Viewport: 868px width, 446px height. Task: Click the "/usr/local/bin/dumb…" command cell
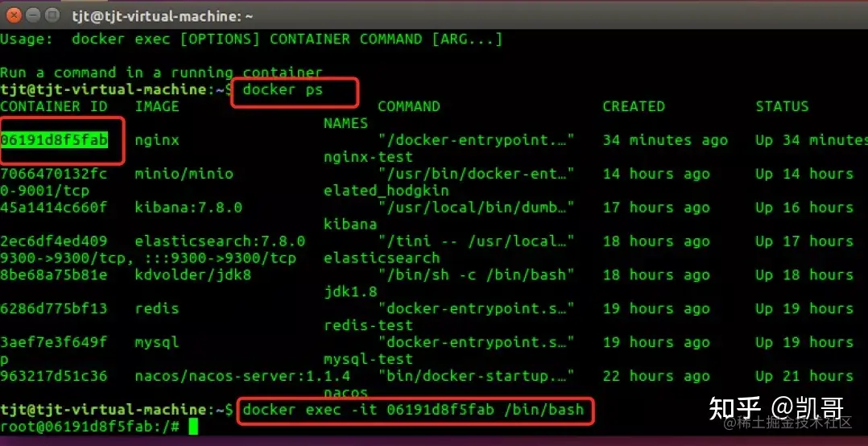pyautogui.click(x=477, y=208)
